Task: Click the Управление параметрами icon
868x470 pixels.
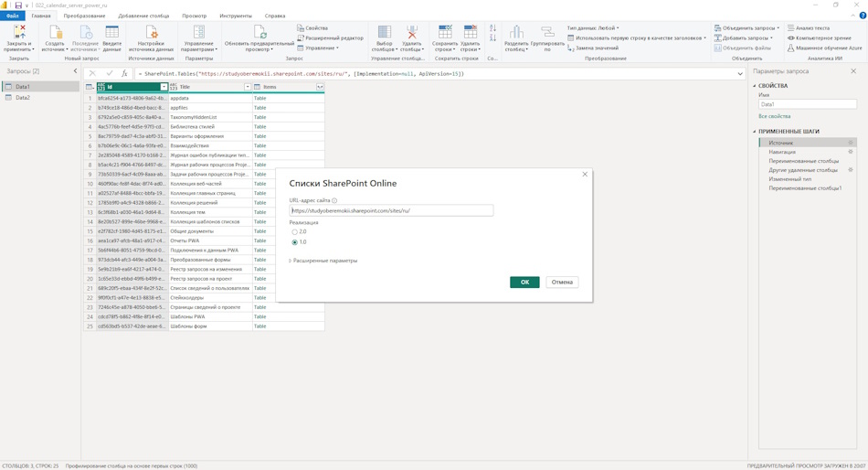Action: click(x=199, y=32)
